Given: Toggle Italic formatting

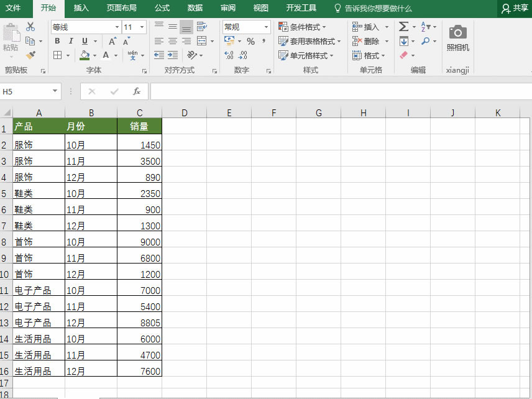Looking at the screenshot, I should coord(70,40).
